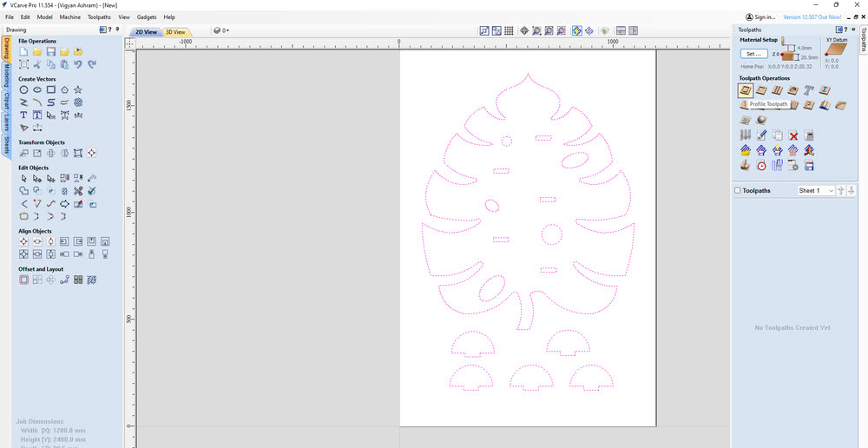Viewport: 868px width, 448px height.
Task: Pick the Node Editing tool
Action: point(37,178)
